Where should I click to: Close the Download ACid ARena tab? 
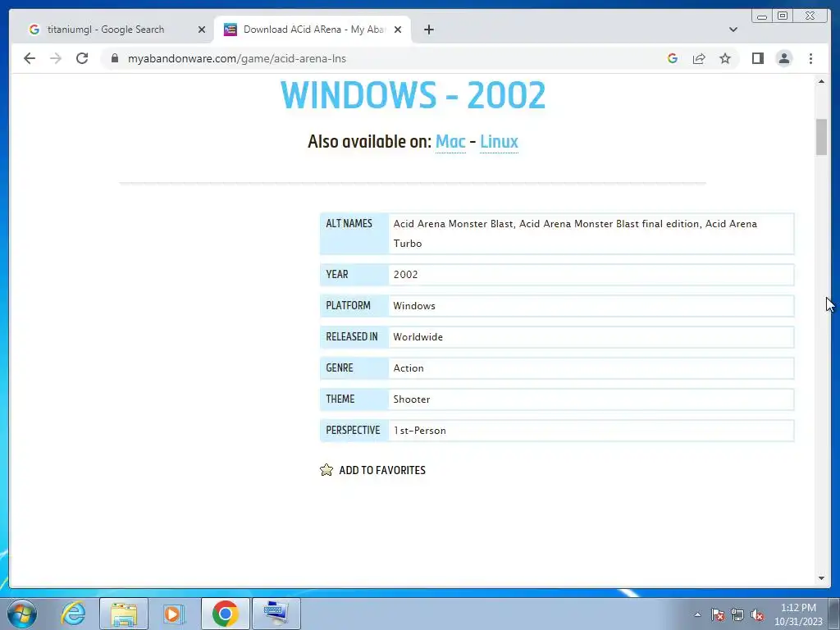click(398, 30)
